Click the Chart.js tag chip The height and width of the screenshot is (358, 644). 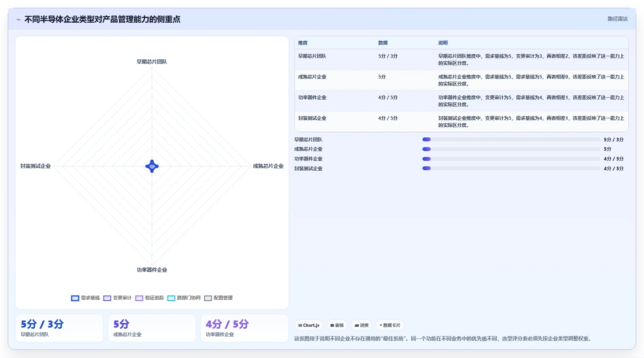pos(309,325)
